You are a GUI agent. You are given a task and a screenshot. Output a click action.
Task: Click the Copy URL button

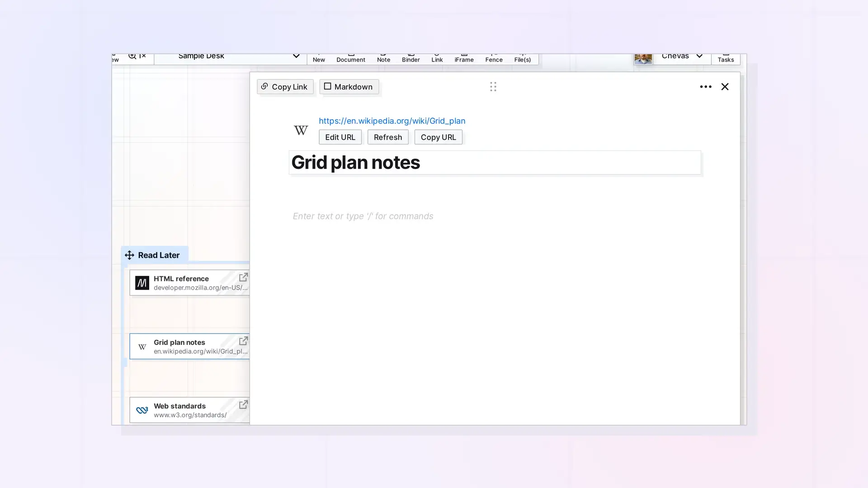(x=438, y=137)
